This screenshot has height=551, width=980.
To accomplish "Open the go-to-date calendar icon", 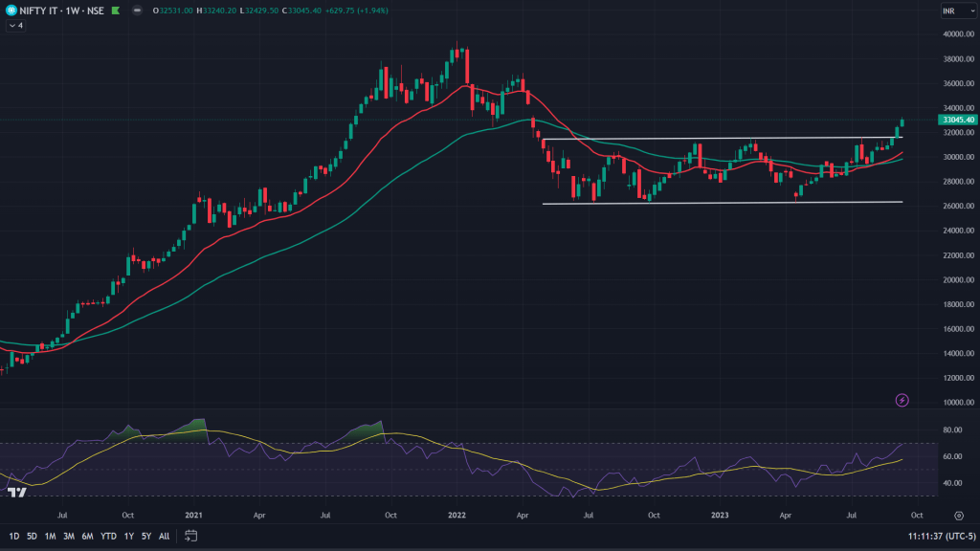I will coord(190,536).
